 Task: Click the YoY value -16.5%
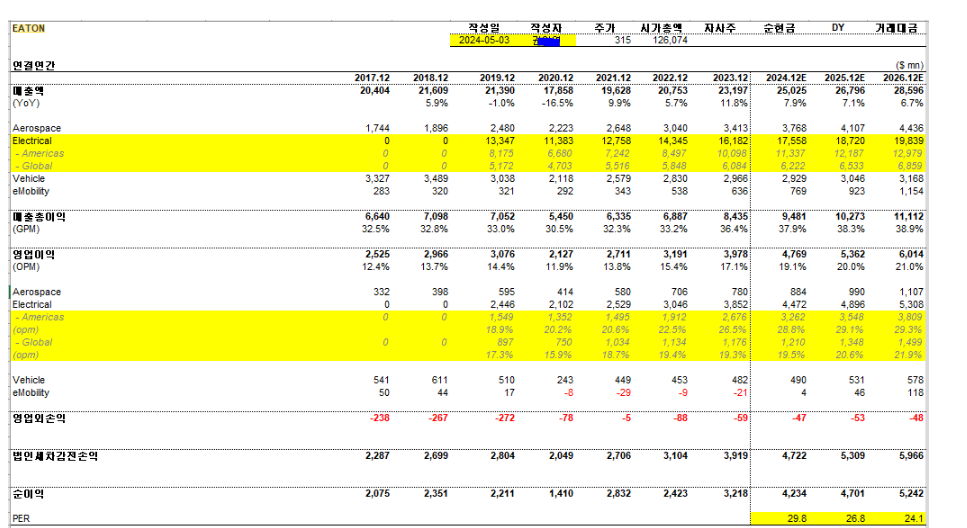[558, 103]
